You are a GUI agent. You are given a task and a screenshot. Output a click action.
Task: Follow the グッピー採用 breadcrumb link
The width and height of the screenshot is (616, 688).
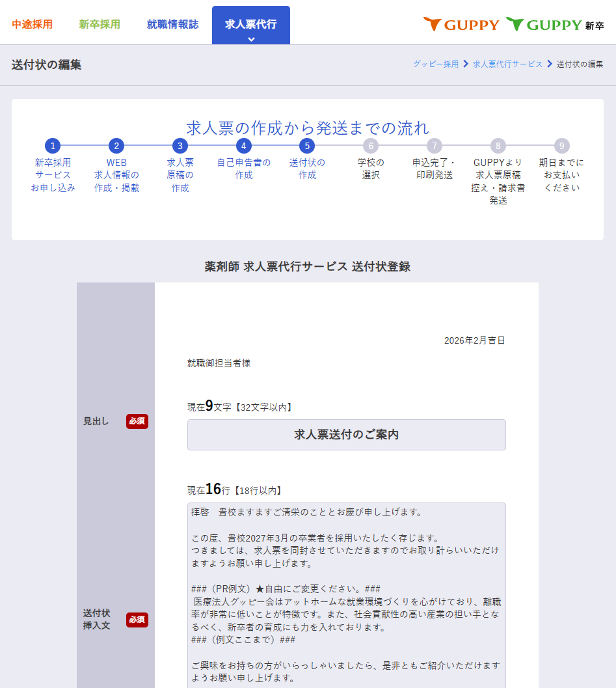click(x=436, y=64)
